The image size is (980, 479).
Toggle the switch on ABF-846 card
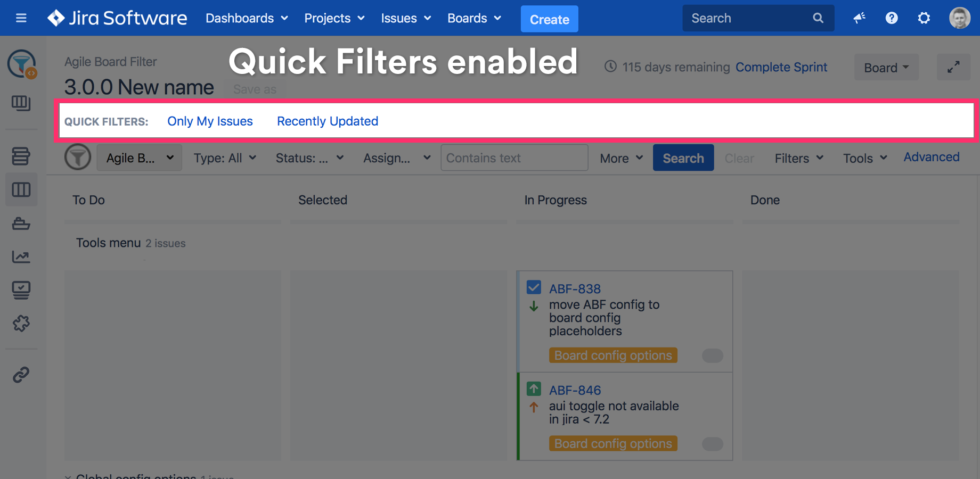coord(712,444)
